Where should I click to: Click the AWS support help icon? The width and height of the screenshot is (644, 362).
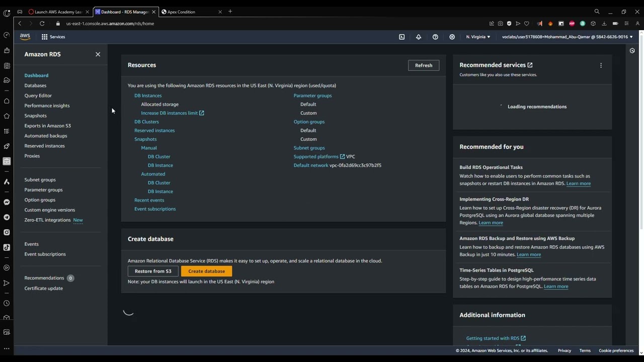435,37
